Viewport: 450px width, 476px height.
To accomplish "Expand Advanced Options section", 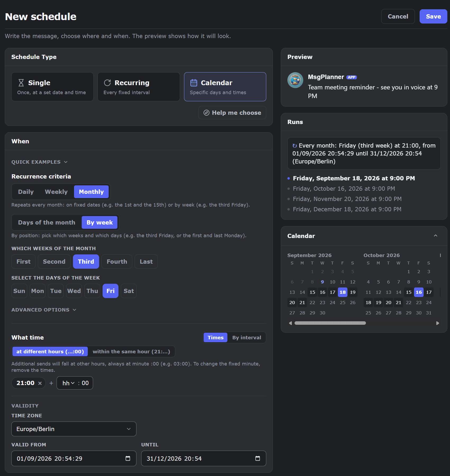I will pyautogui.click(x=44, y=310).
